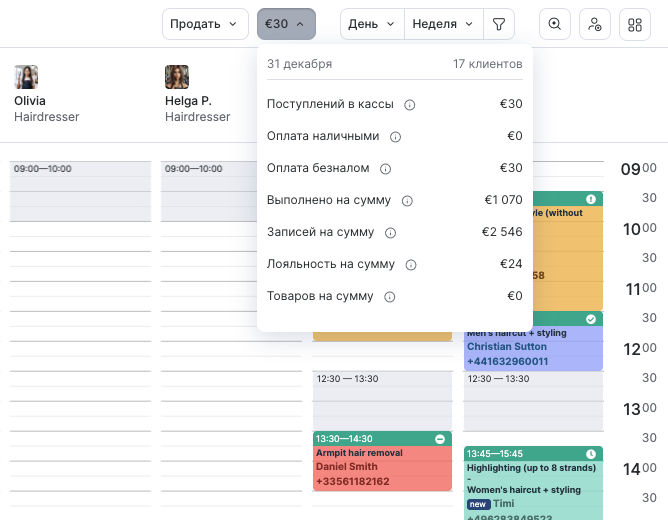The image size is (668, 520).
Task: Click Olivia's profile avatar
Action: pyautogui.click(x=26, y=78)
